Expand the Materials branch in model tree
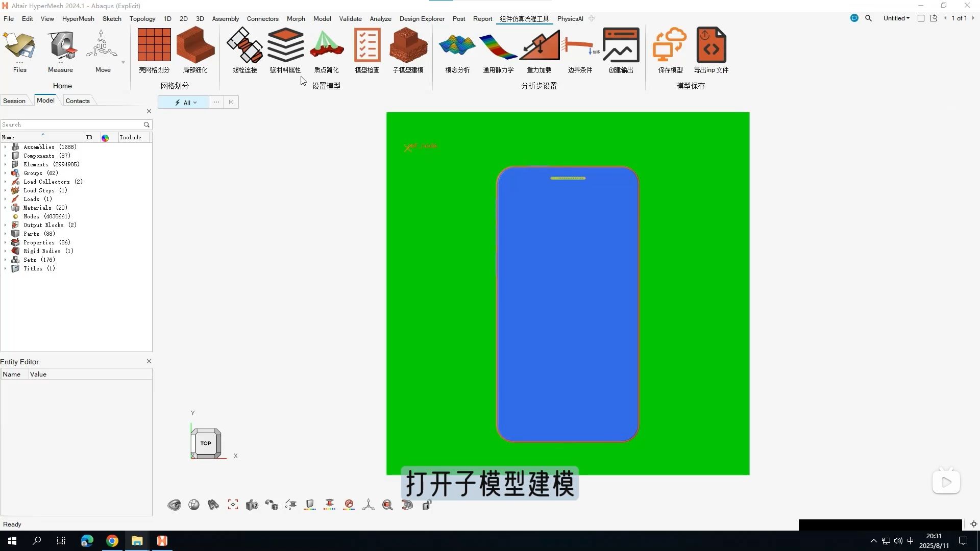This screenshot has height=551, width=980. coord(5,208)
